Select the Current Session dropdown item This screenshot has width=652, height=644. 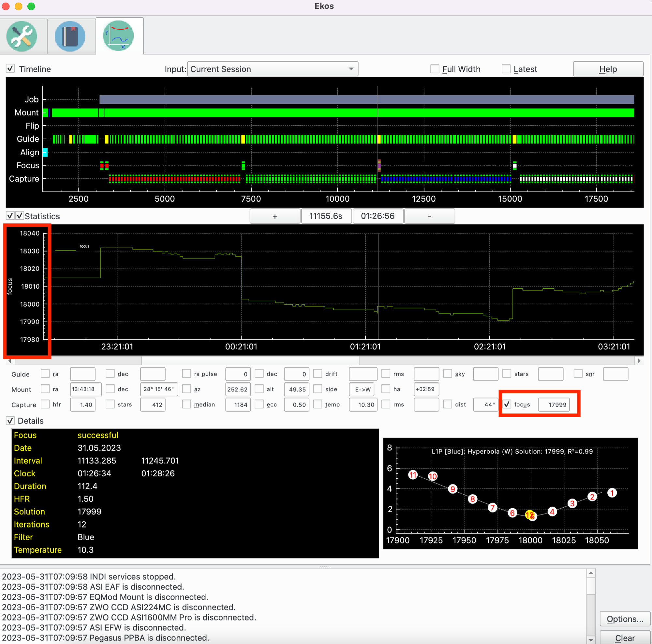pos(272,69)
